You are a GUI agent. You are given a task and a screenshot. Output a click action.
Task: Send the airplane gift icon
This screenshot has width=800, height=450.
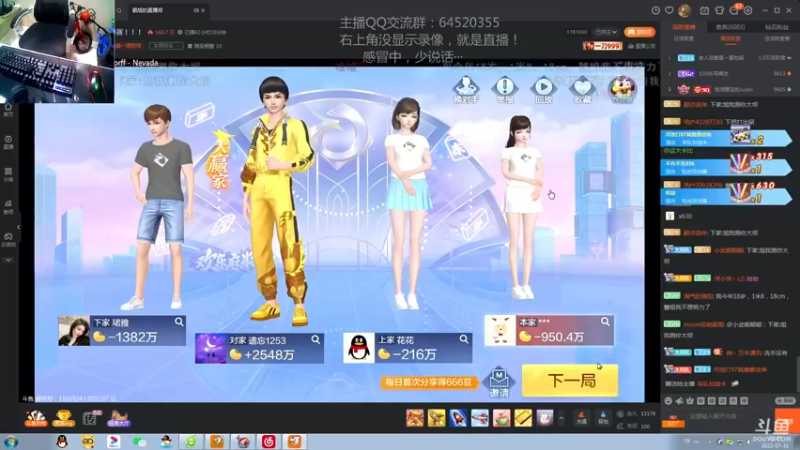coord(480,418)
